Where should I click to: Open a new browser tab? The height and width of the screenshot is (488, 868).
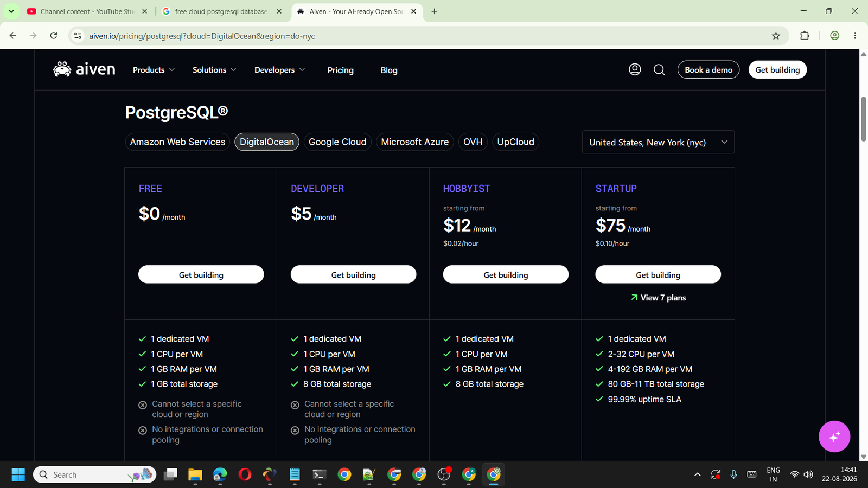click(434, 11)
